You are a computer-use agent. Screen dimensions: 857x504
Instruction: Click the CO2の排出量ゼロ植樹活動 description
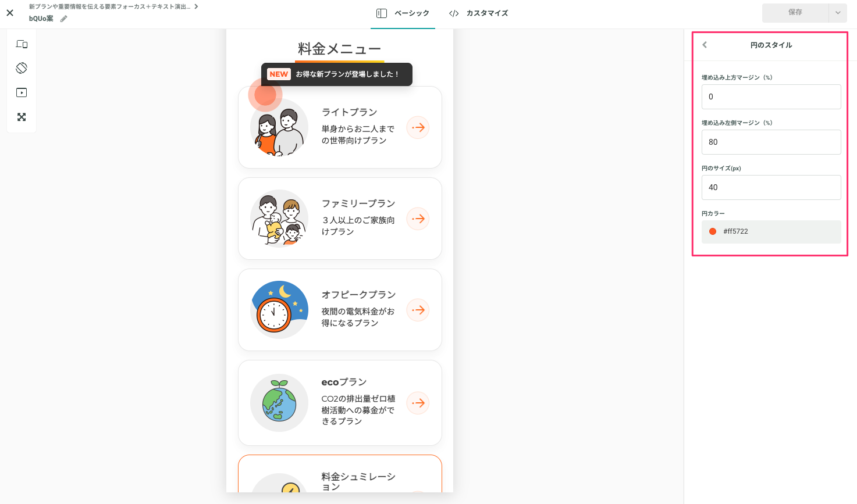[358, 410]
